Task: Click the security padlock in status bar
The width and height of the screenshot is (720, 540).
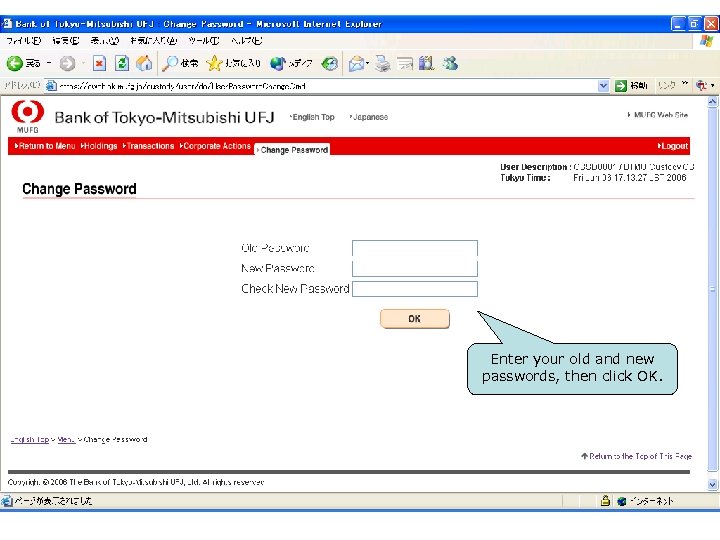Action: [x=605, y=501]
